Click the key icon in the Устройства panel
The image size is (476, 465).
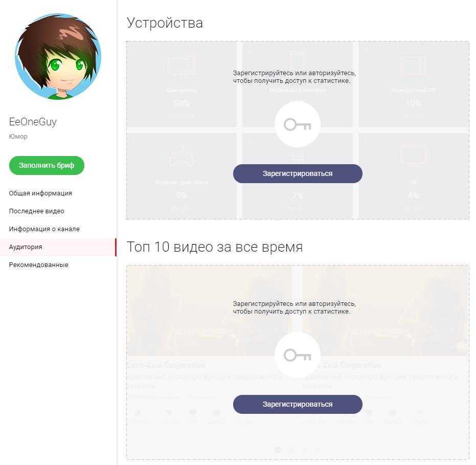(297, 124)
